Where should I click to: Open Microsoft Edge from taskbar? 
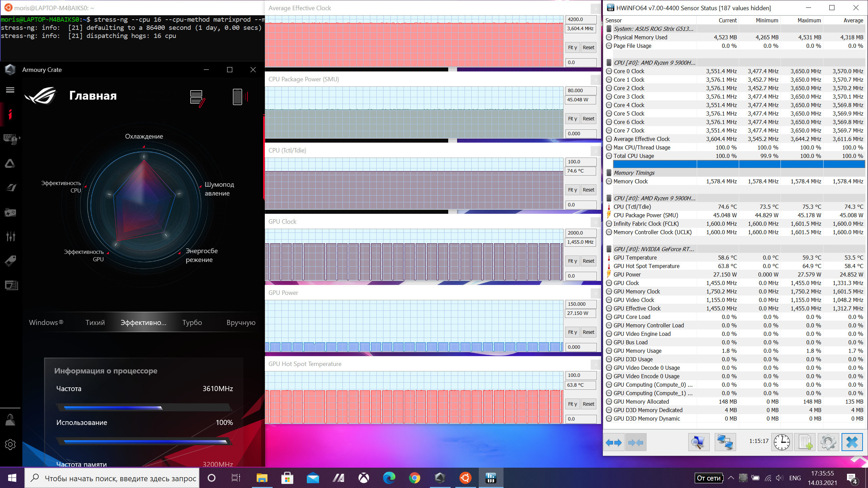click(389, 478)
